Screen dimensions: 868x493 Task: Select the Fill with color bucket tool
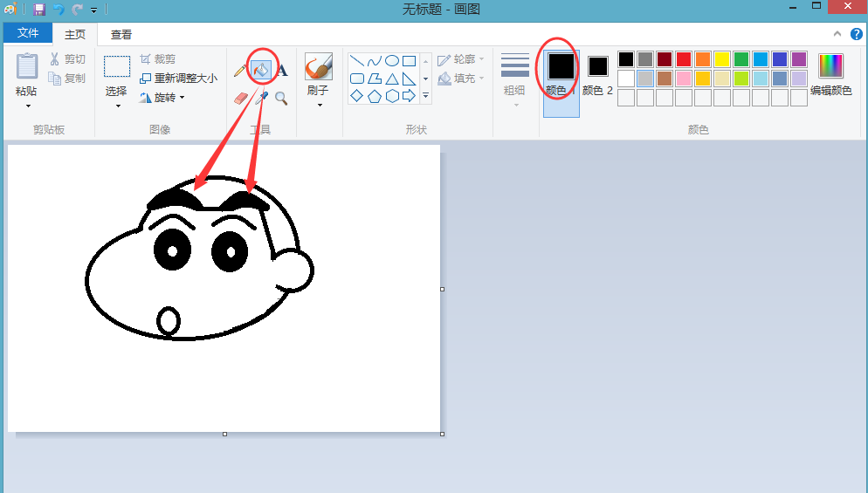(261, 71)
